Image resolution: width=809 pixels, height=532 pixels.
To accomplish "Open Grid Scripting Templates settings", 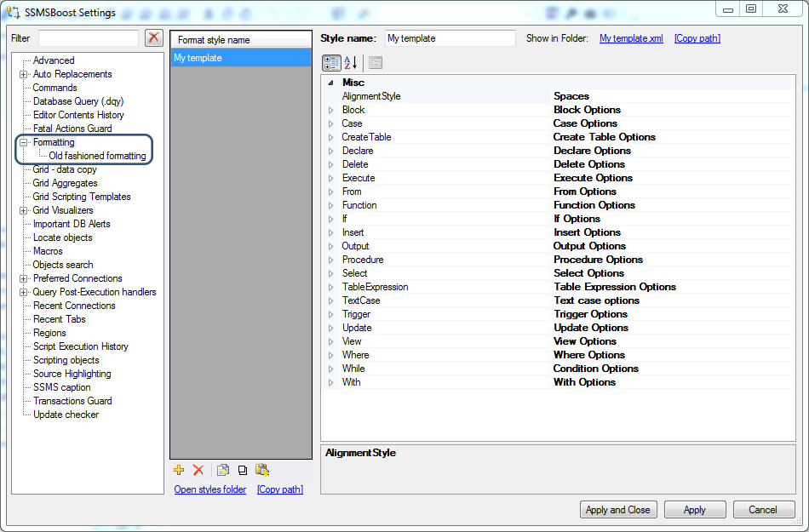I will [82, 197].
